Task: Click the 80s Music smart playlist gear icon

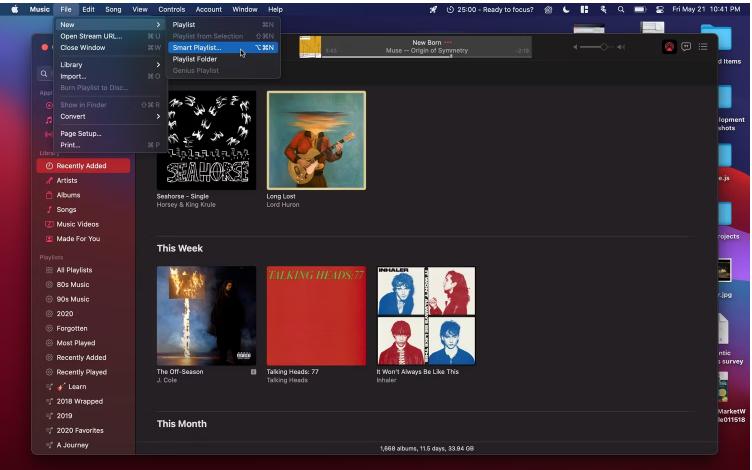Action: (48, 284)
